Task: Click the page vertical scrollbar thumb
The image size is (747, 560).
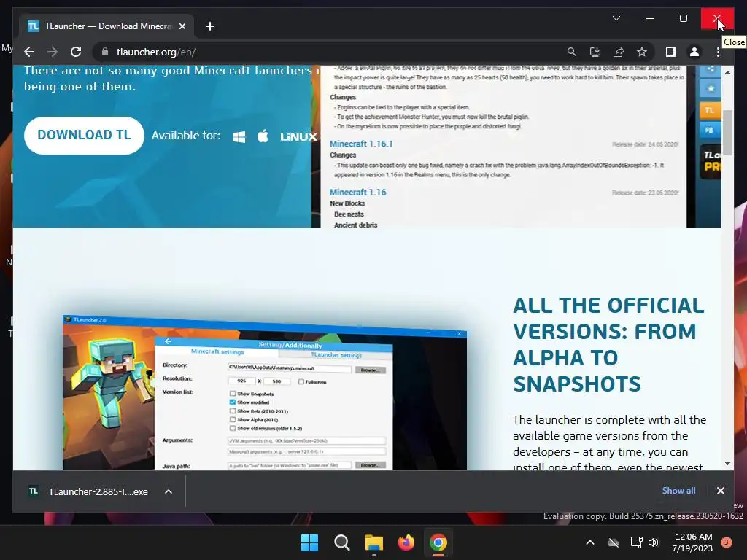Action: click(727, 133)
